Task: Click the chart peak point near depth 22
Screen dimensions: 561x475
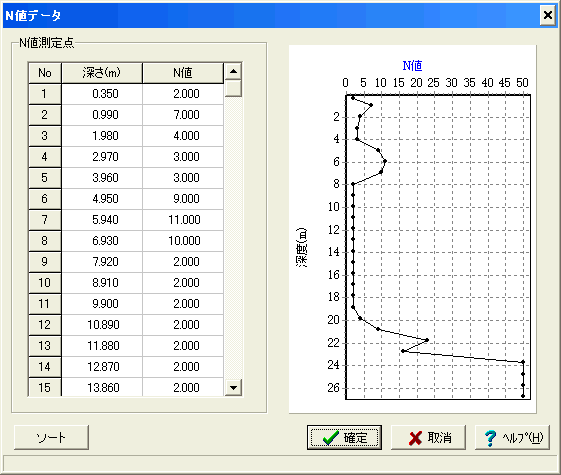Action: point(427,340)
